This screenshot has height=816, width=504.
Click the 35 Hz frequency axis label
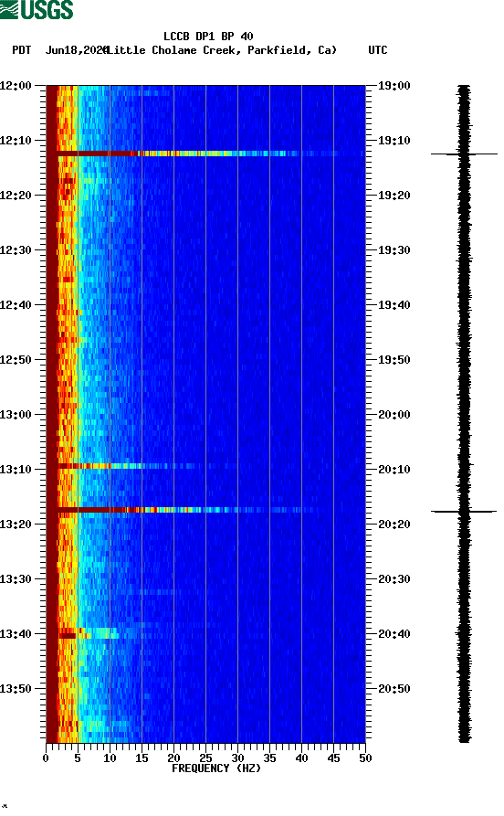point(269,758)
